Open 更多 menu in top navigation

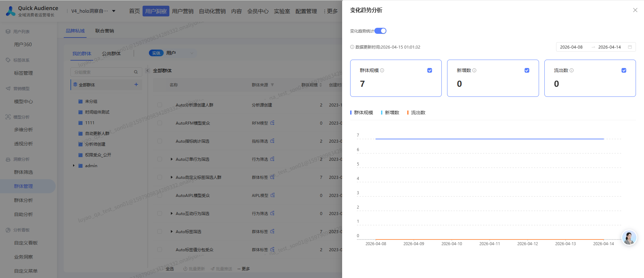tap(330, 11)
